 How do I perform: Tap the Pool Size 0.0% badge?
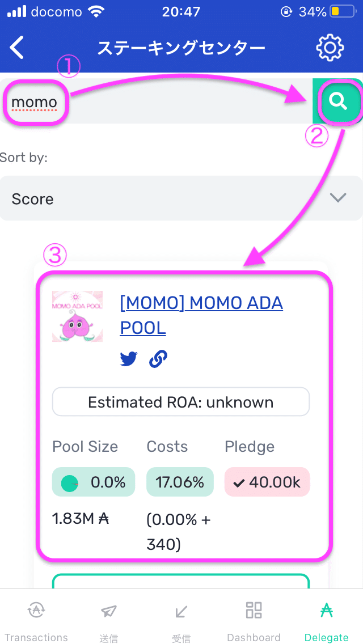point(94,482)
